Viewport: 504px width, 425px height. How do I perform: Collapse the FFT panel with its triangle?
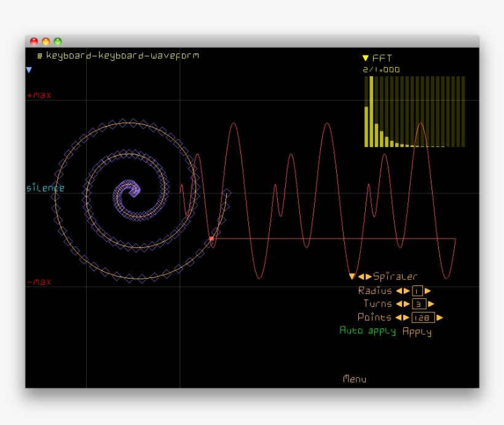coord(364,57)
